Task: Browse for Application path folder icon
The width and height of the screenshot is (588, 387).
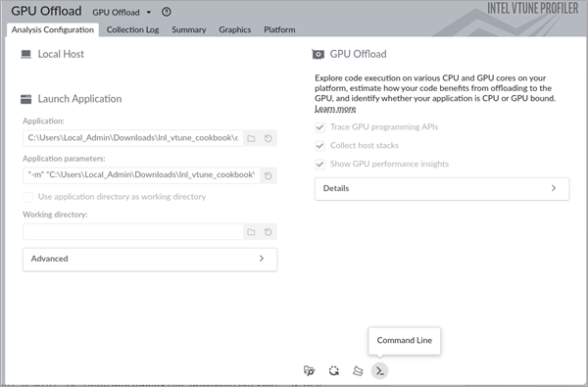Action: (x=251, y=138)
